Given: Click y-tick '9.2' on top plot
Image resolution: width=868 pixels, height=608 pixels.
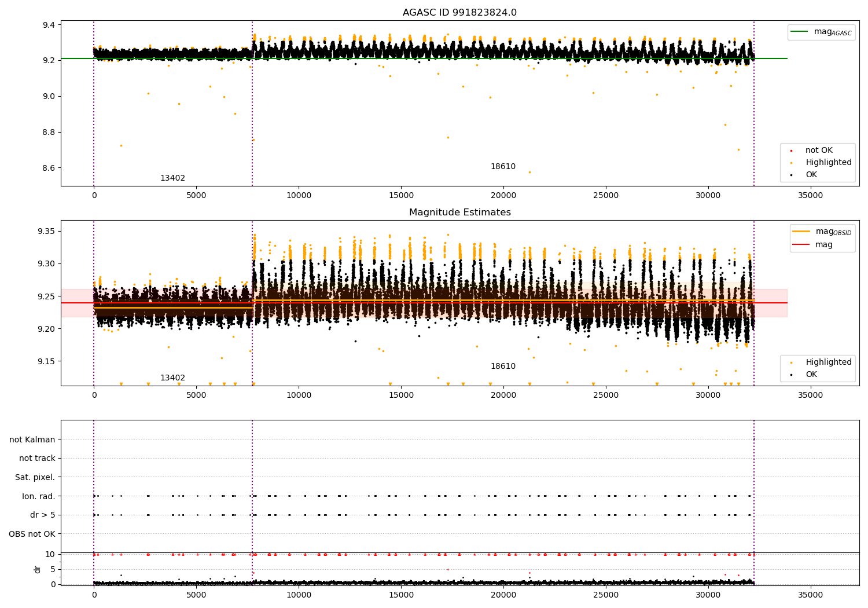Looking at the screenshot, I should point(49,61).
